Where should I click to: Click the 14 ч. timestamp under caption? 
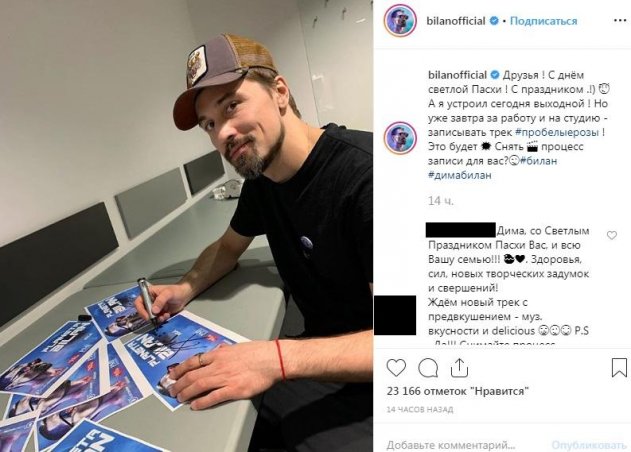point(441,201)
